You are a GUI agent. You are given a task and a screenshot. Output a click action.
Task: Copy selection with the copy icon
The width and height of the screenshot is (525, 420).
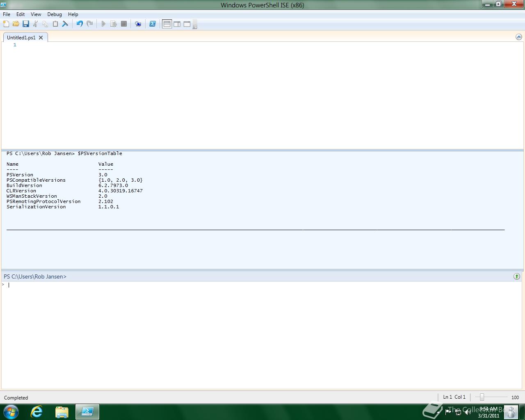pos(45,24)
